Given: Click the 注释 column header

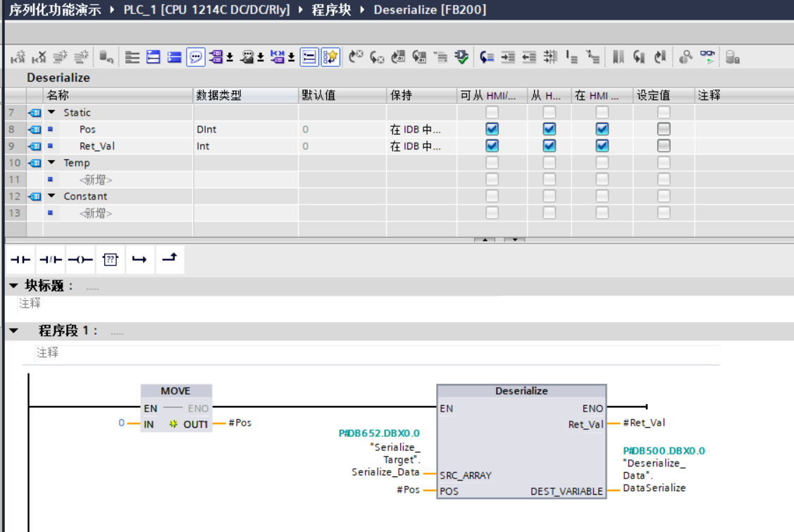Looking at the screenshot, I should point(743,95).
